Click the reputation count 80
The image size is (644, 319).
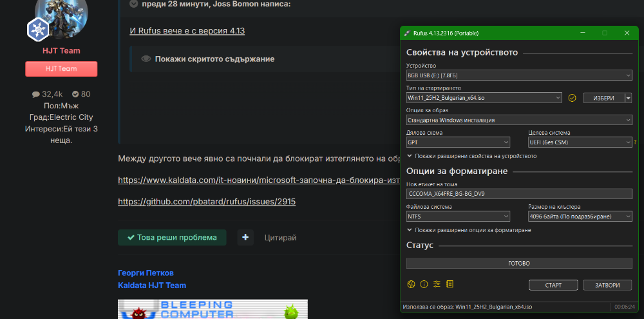point(81,94)
